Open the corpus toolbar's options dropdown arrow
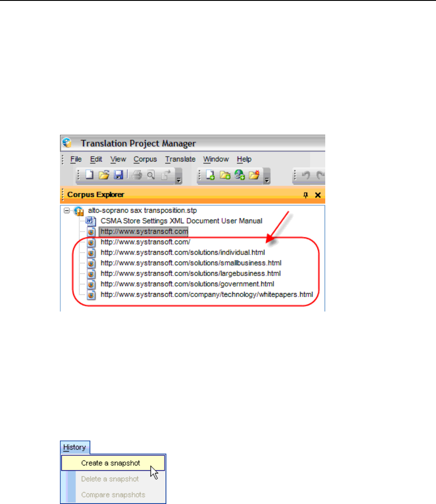This screenshot has width=436, height=504. tap(267, 180)
